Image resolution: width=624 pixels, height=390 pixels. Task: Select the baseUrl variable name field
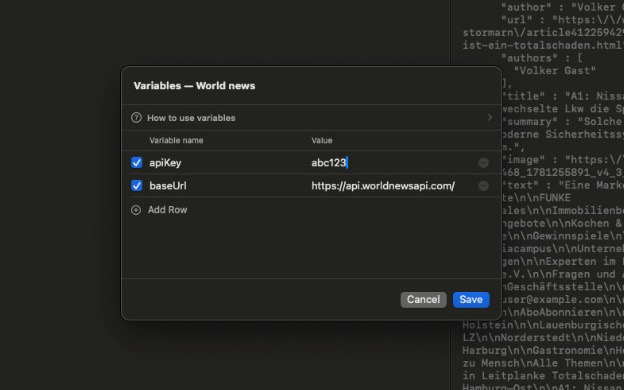pos(168,185)
